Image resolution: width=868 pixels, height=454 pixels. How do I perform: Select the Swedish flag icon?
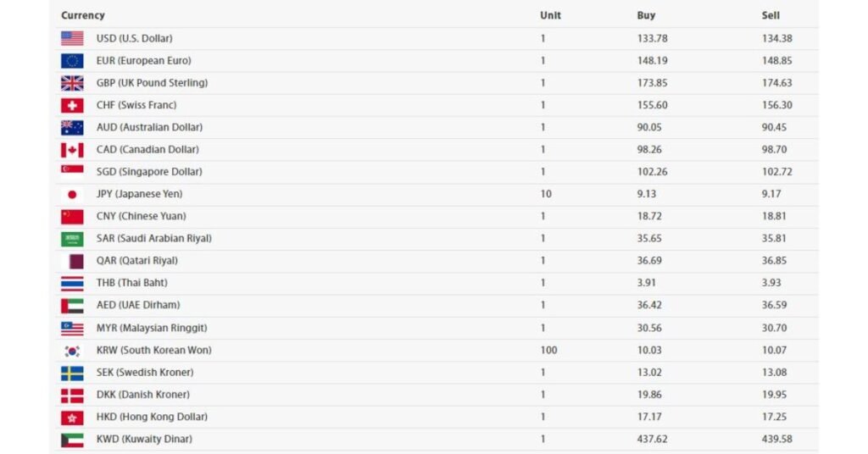click(72, 374)
